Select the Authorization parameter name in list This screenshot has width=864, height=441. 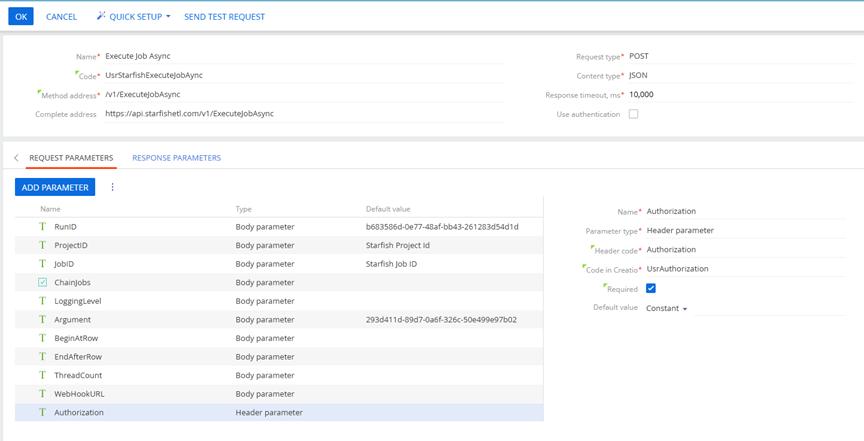click(x=79, y=412)
